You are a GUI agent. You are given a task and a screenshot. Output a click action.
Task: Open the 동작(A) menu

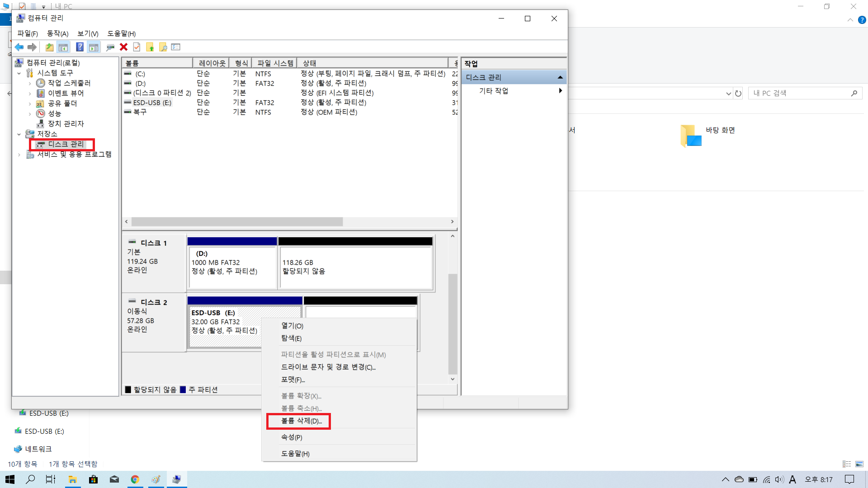click(57, 33)
